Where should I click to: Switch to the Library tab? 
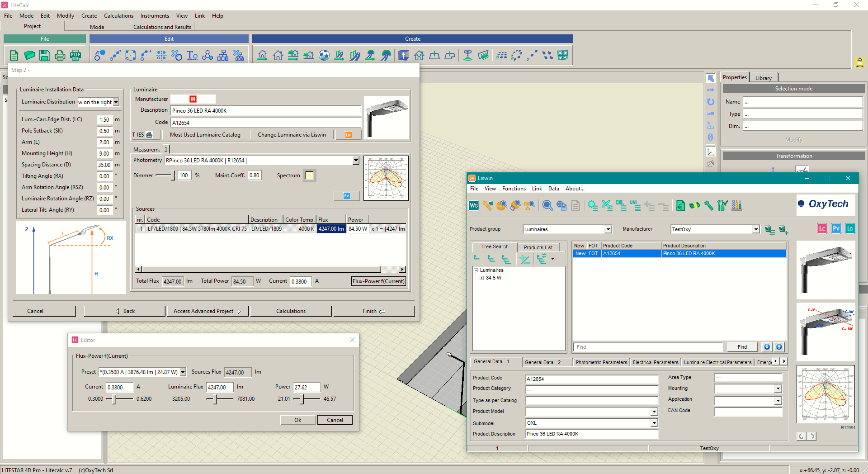point(764,78)
